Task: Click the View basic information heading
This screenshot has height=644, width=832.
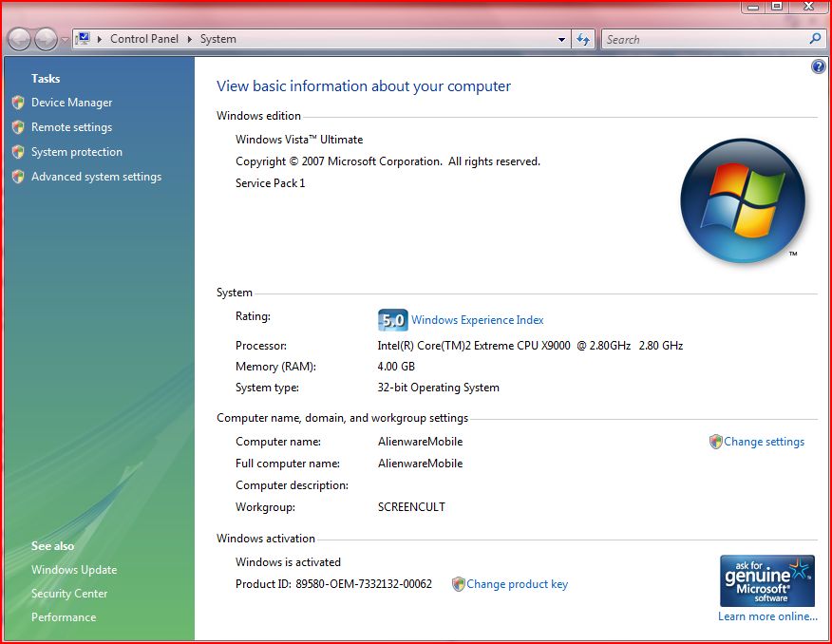Action: [364, 85]
